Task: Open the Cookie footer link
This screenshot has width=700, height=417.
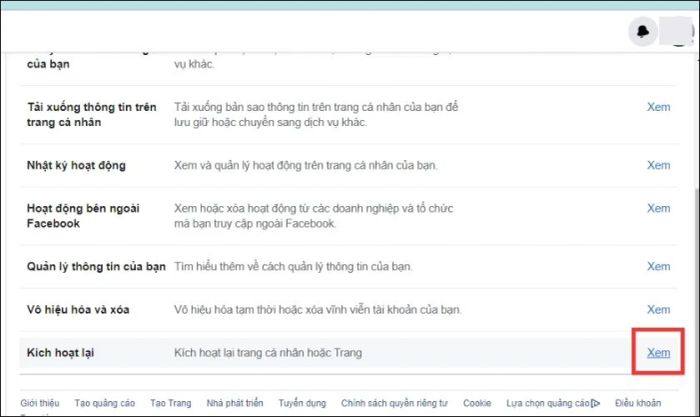Action: click(x=477, y=403)
